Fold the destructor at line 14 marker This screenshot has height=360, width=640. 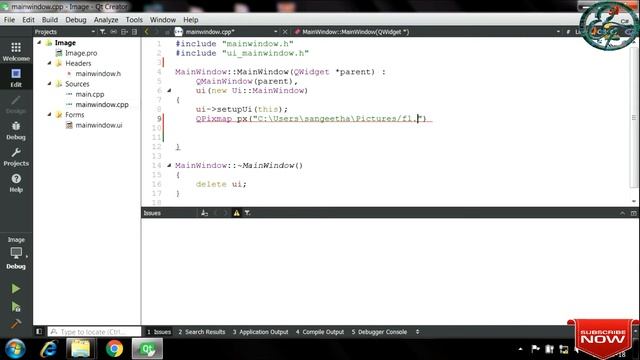click(x=169, y=165)
